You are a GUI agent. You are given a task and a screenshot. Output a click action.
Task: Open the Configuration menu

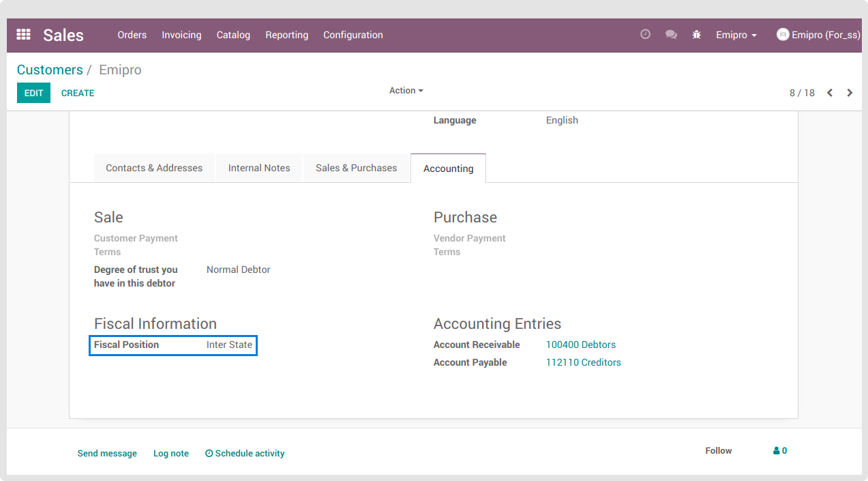pos(353,35)
